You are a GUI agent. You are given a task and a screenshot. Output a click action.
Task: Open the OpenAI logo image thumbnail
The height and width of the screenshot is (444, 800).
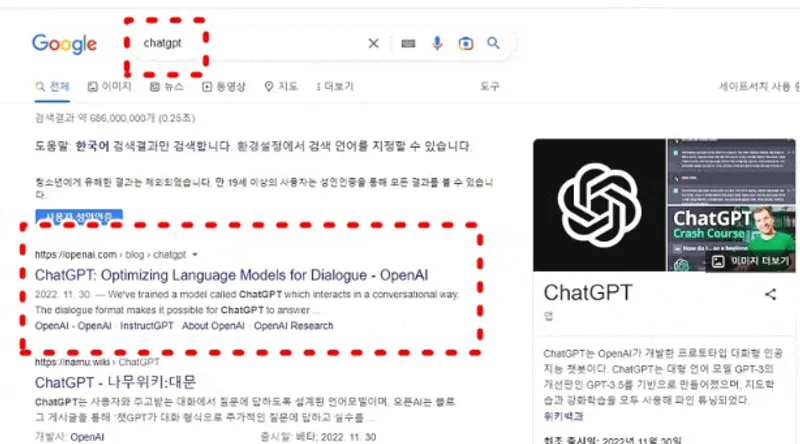(x=599, y=205)
